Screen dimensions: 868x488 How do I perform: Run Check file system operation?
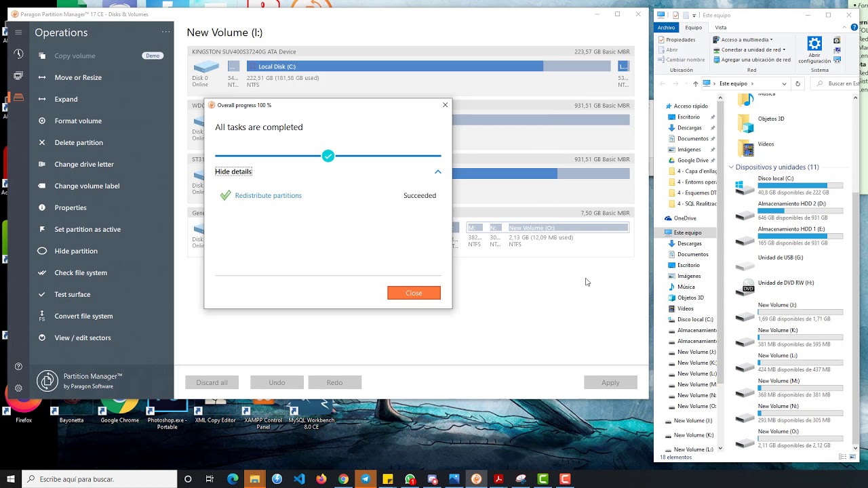[102, 272]
